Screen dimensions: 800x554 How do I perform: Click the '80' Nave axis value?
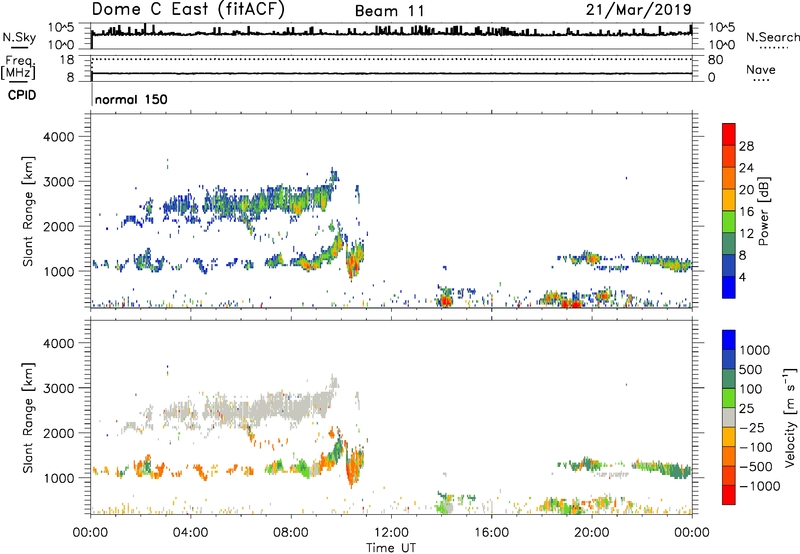[715, 60]
